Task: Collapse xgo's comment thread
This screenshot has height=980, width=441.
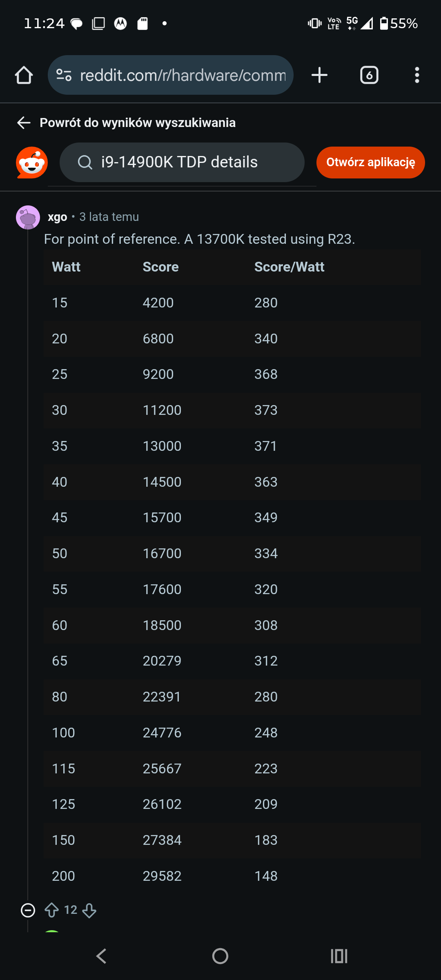Action: click(28, 910)
